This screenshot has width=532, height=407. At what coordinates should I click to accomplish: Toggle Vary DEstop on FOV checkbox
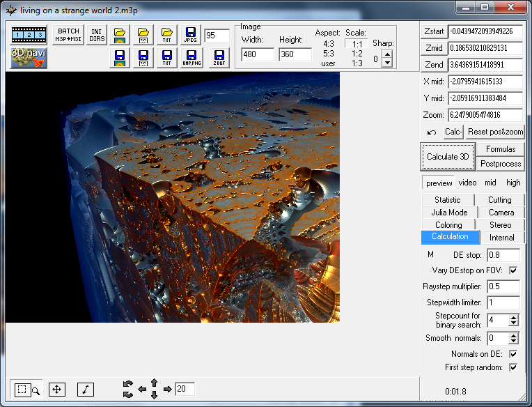513,270
